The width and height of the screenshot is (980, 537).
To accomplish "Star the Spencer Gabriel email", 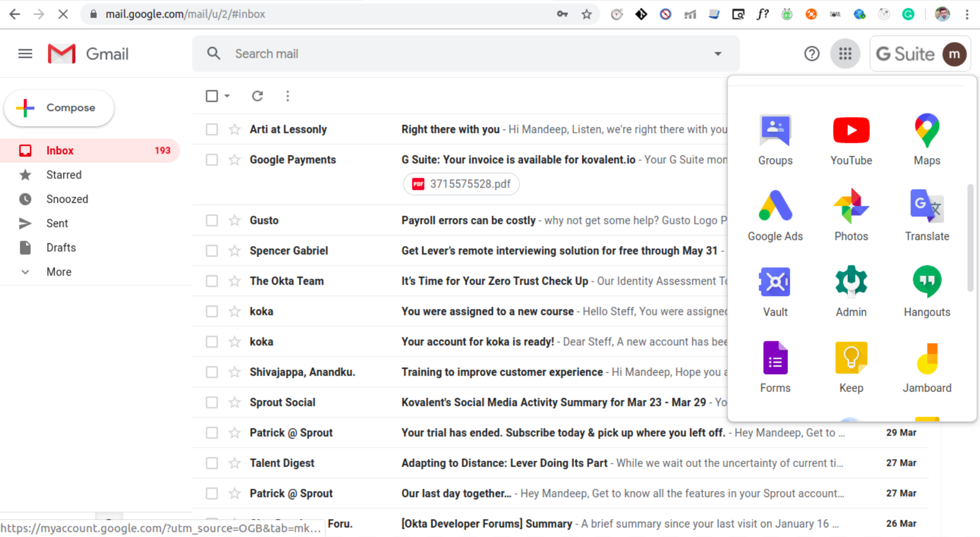I will click(234, 251).
